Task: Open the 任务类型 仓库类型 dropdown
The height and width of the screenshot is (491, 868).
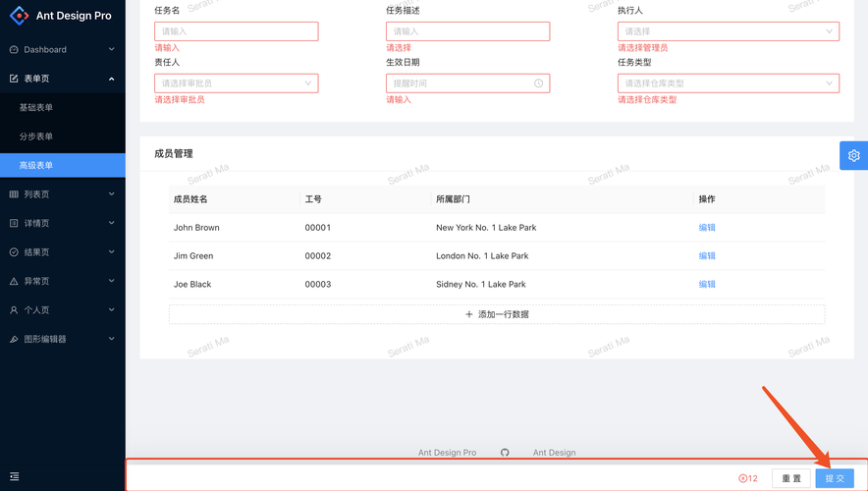Action: (729, 83)
